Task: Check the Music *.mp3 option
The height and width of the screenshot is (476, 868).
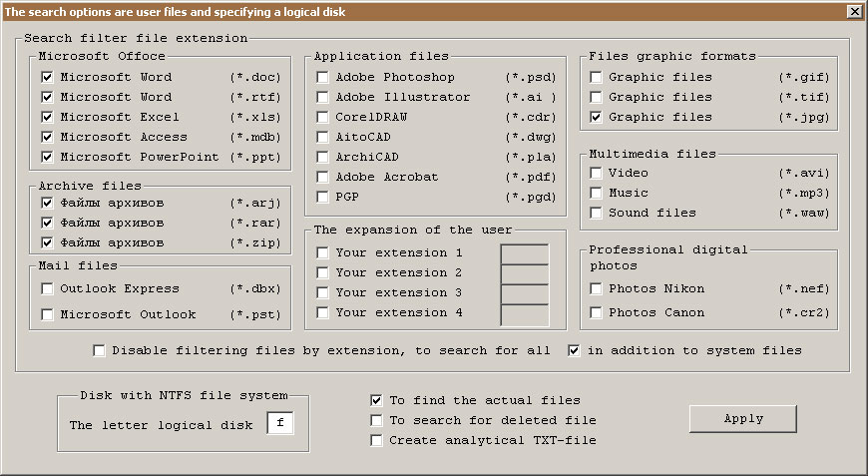Action: pos(596,193)
